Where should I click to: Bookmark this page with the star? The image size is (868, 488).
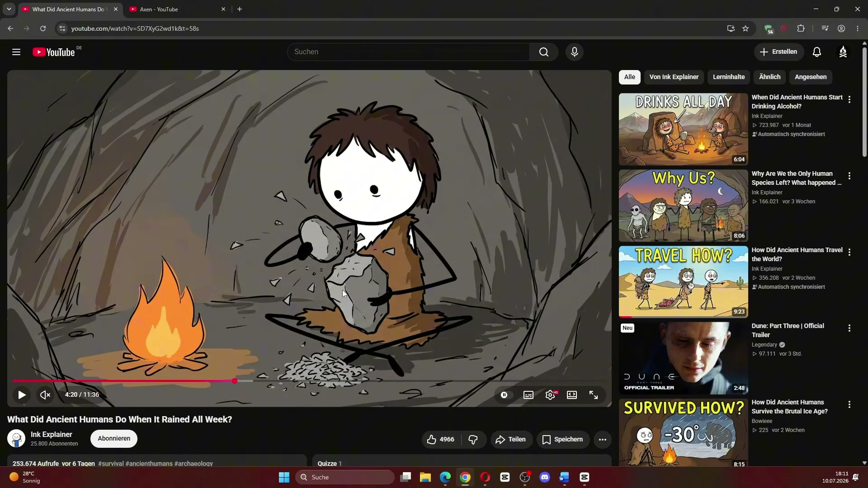click(745, 28)
